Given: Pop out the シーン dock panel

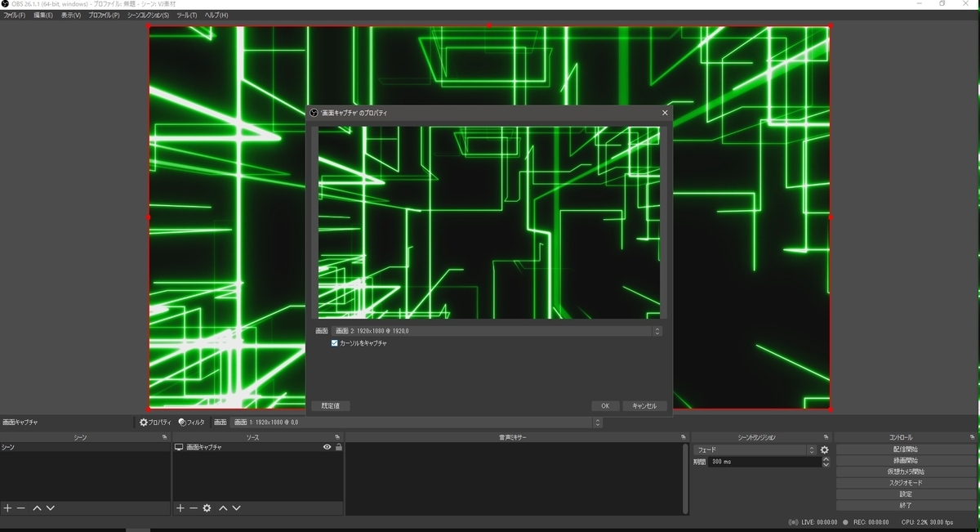Looking at the screenshot, I should click(165, 437).
